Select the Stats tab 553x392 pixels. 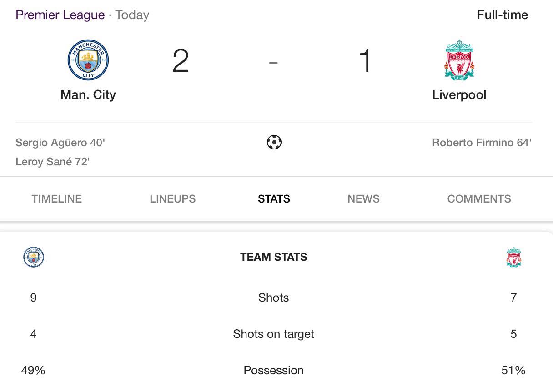tap(274, 199)
